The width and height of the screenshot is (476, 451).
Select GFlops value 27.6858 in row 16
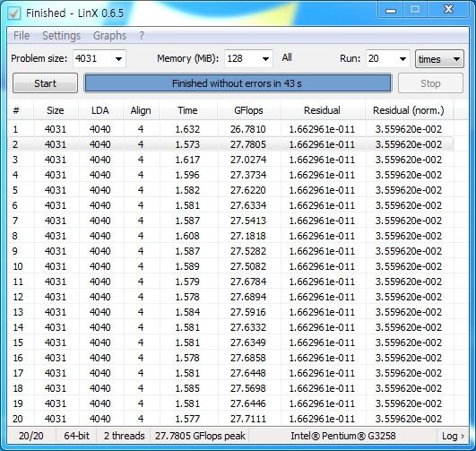click(x=248, y=358)
